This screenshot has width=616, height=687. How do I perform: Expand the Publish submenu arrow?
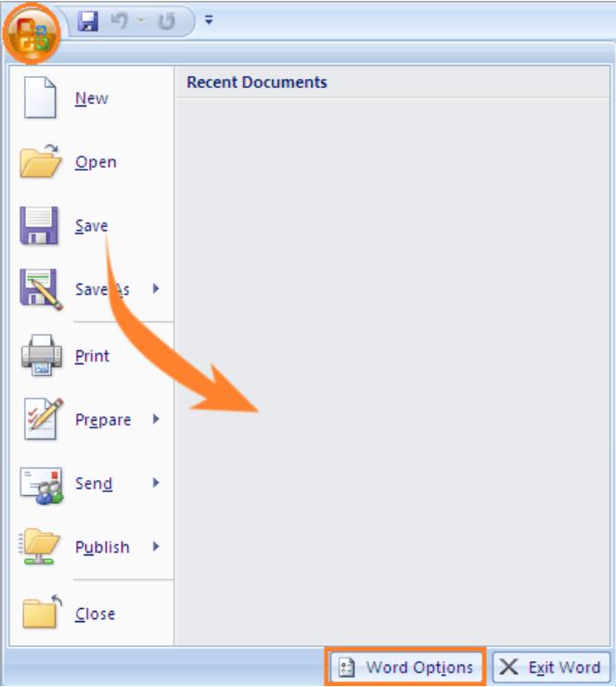tap(156, 546)
